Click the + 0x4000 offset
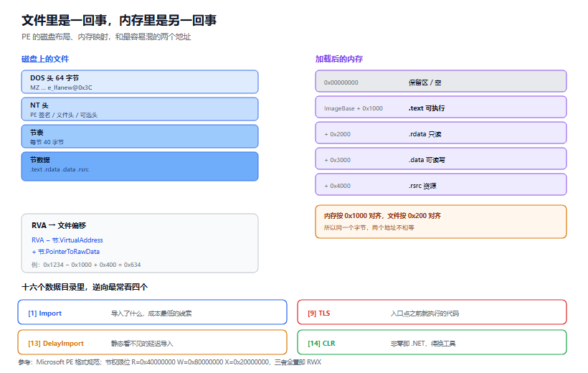The height and width of the screenshot is (373, 588). tap(338, 186)
